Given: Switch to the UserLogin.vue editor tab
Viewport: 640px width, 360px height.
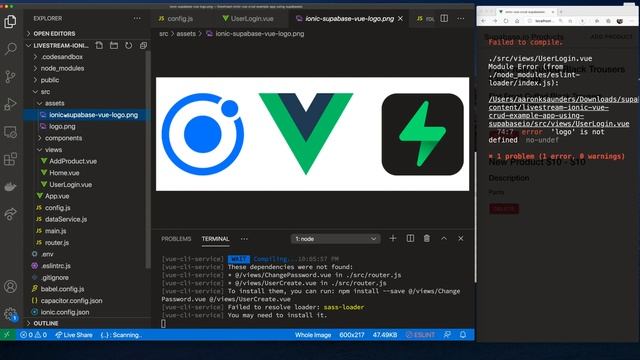Looking at the screenshot, I should click(248, 18).
